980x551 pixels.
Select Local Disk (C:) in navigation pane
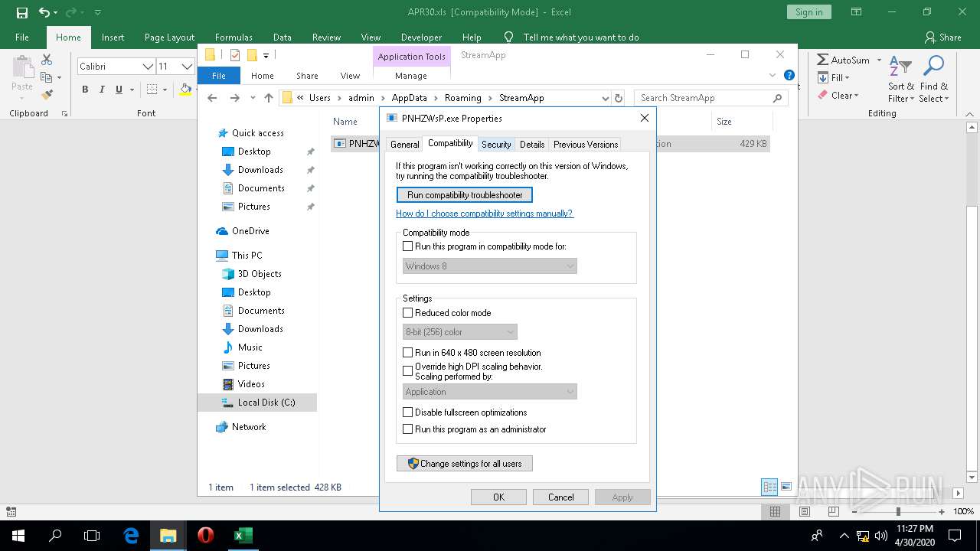tap(257, 403)
